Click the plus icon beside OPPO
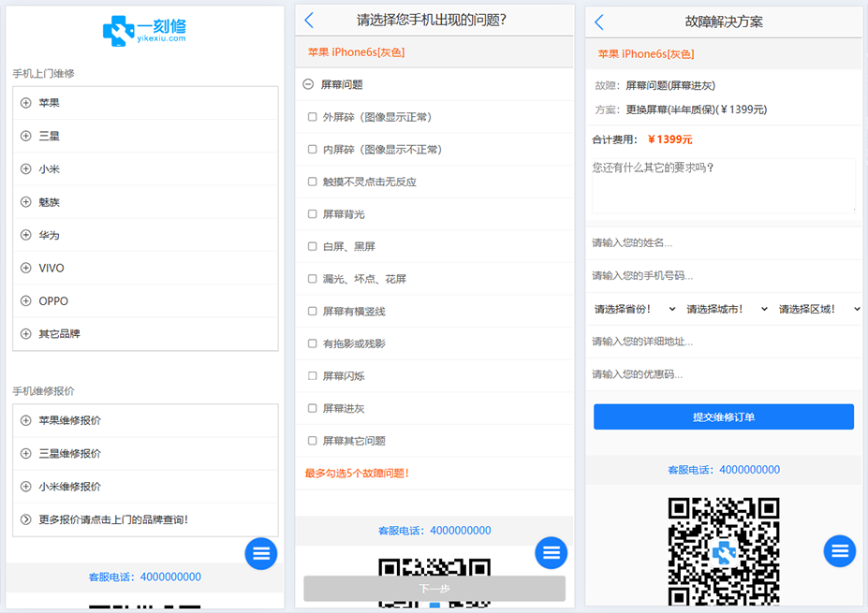 (26, 300)
